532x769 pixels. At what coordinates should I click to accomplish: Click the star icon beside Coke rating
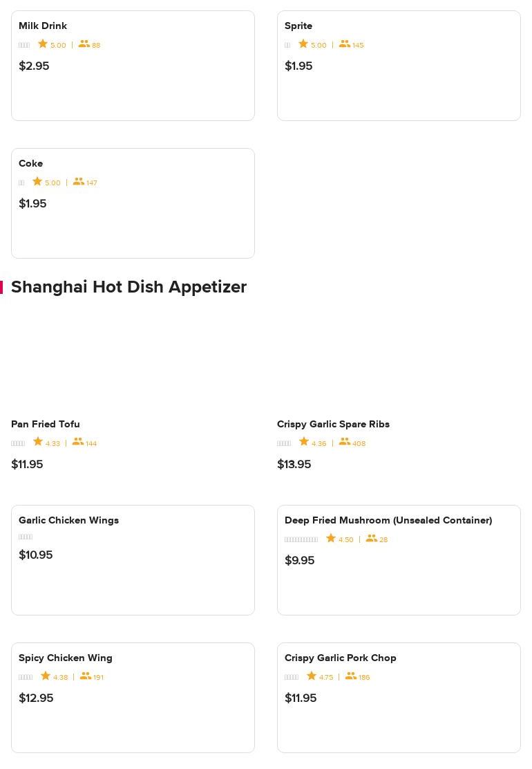(37, 182)
